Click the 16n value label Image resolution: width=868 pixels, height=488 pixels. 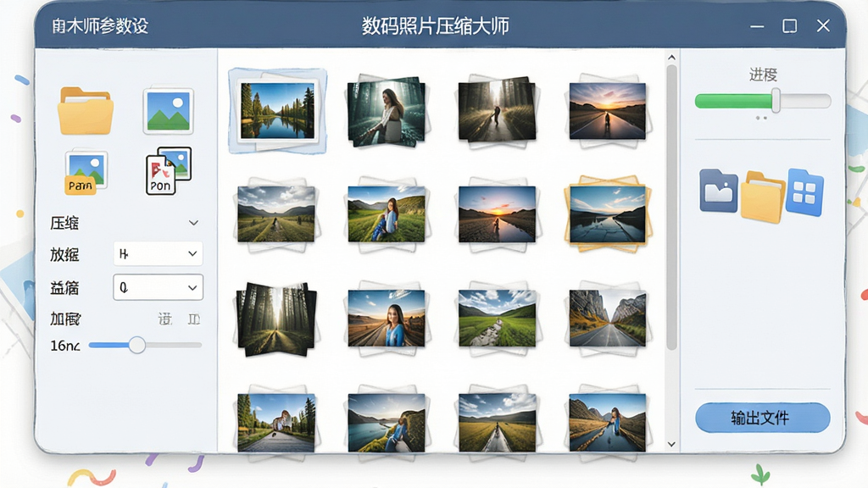(x=64, y=346)
